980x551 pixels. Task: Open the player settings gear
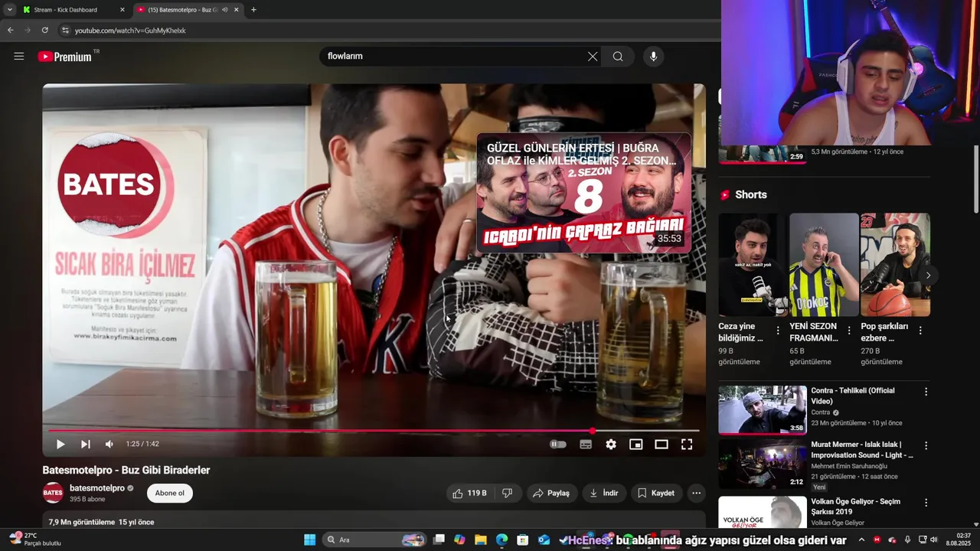[x=611, y=444]
